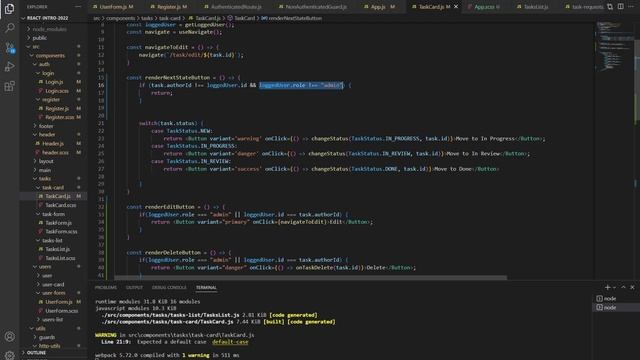Screen dimensions: 640x360
Task: Click the TasksList.js path in terminal output
Action: coord(170,315)
